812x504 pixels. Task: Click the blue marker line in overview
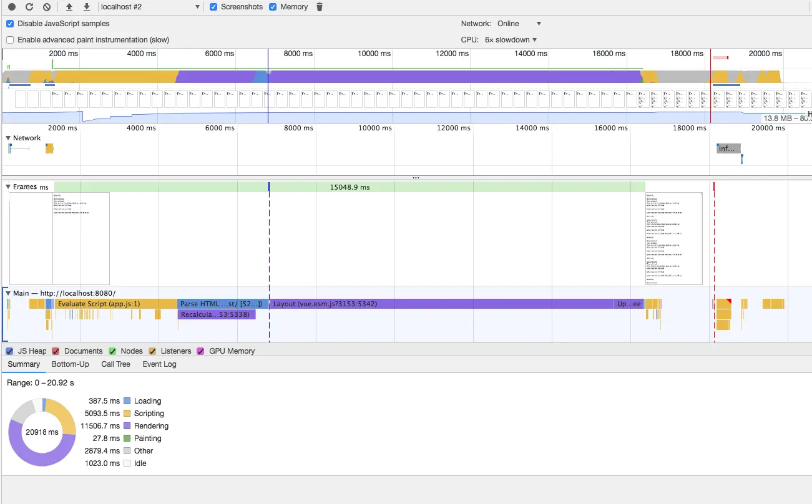(x=268, y=86)
